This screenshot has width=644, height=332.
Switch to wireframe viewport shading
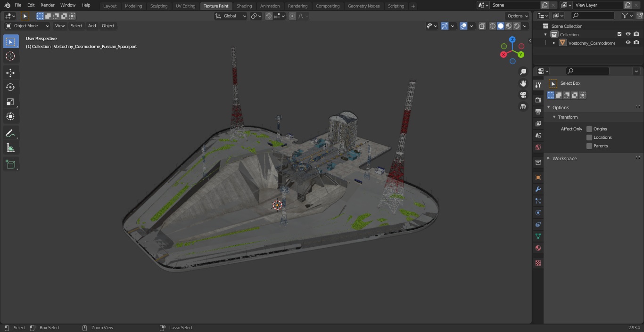(493, 26)
